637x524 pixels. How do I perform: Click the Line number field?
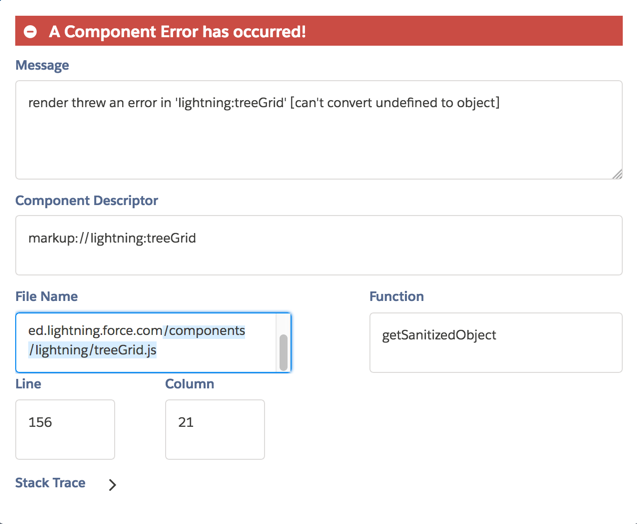click(65, 429)
